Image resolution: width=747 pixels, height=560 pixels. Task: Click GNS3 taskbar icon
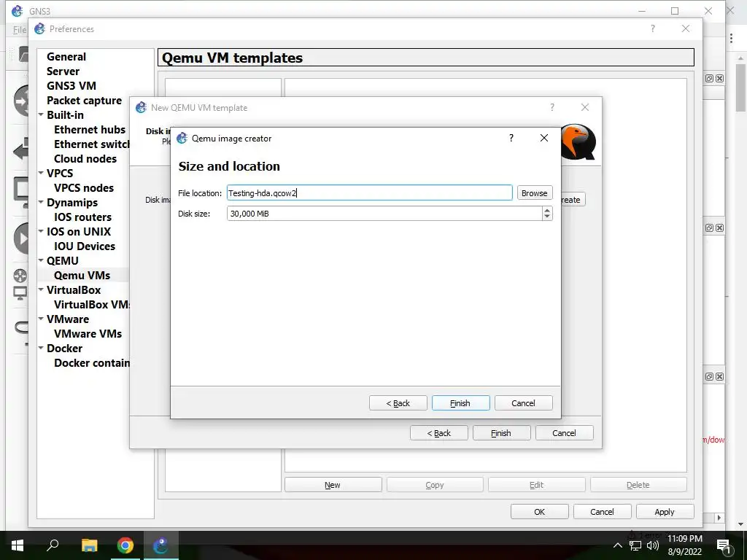pos(160,545)
